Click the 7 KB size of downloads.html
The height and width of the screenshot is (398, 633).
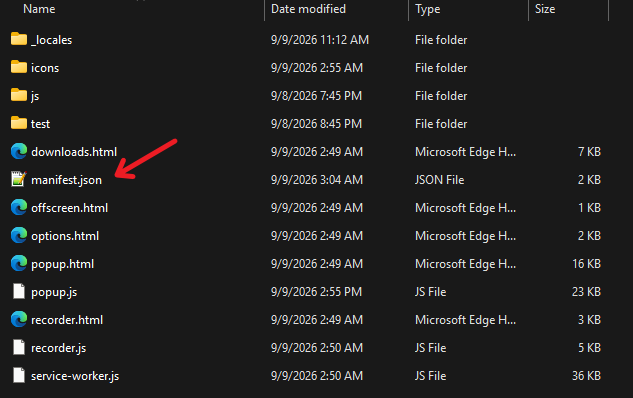[589, 152]
